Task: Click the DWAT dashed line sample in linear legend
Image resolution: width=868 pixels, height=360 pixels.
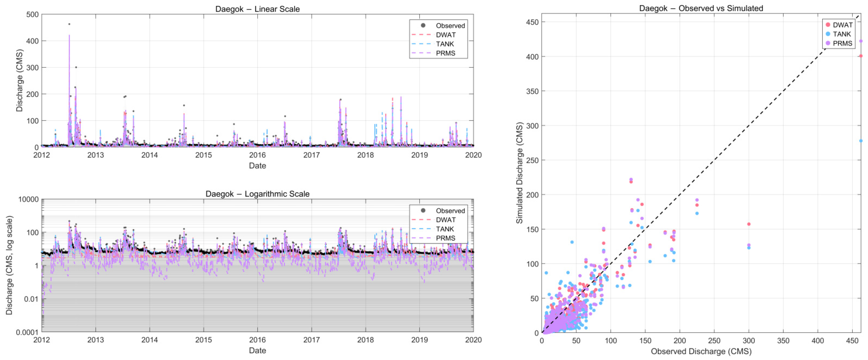Action: click(421, 35)
